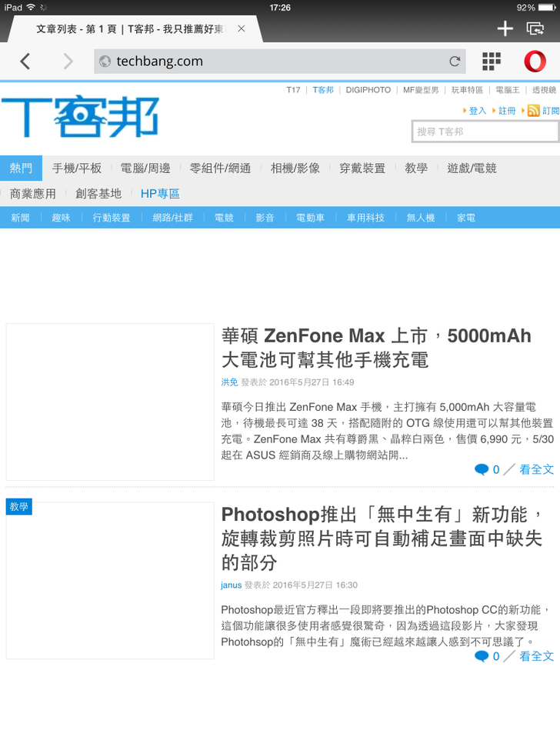Select the 手機/平板 navigation item
The image size is (560, 747).
pos(77,168)
